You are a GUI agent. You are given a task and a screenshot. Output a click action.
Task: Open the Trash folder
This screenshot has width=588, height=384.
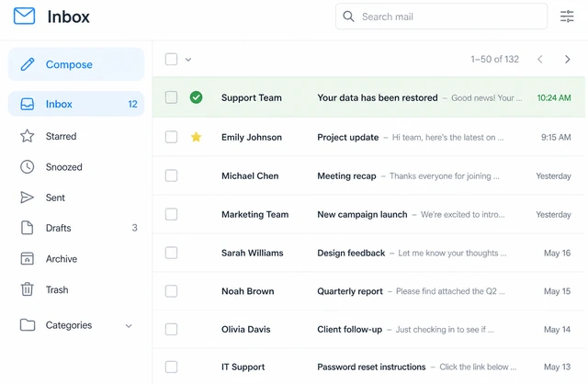(76, 289)
